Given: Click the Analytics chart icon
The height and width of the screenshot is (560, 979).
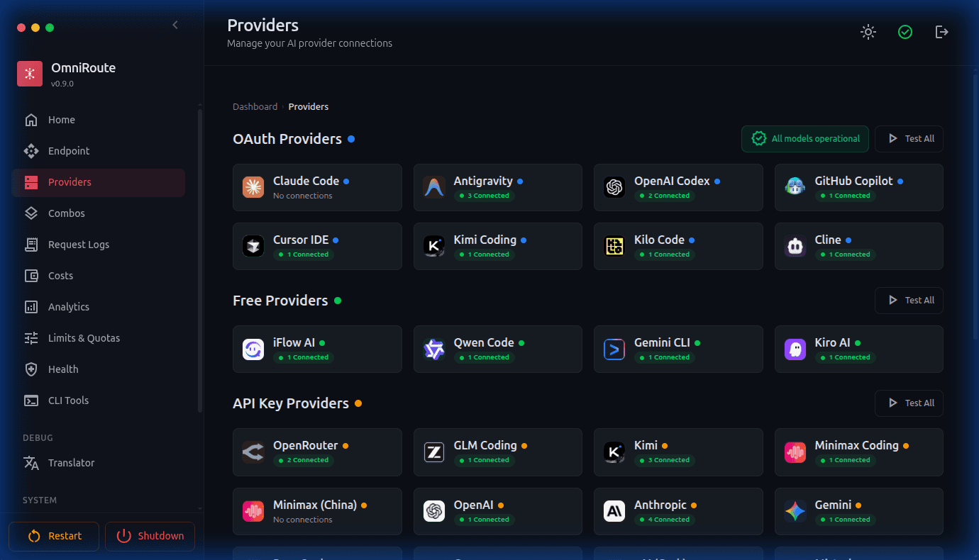Looking at the screenshot, I should pyautogui.click(x=31, y=307).
